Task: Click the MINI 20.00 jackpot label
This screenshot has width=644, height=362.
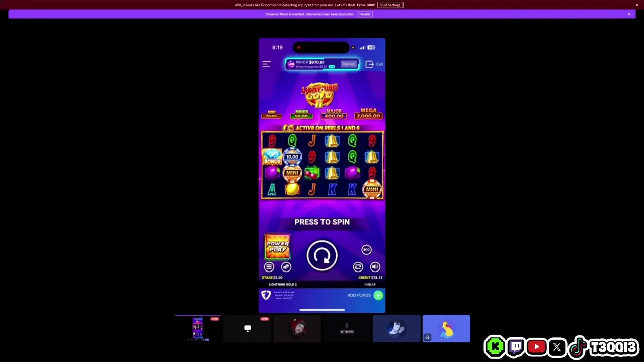Action: pos(272,114)
